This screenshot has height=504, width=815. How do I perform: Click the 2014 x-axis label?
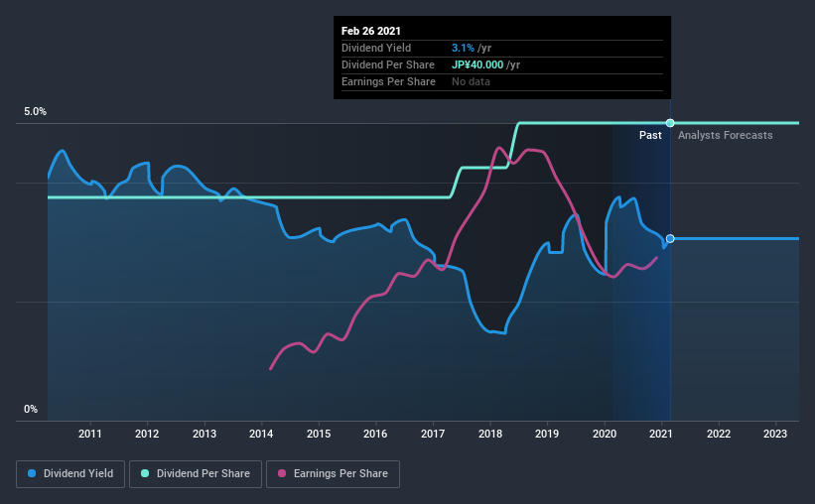pyautogui.click(x=261, y=434)
